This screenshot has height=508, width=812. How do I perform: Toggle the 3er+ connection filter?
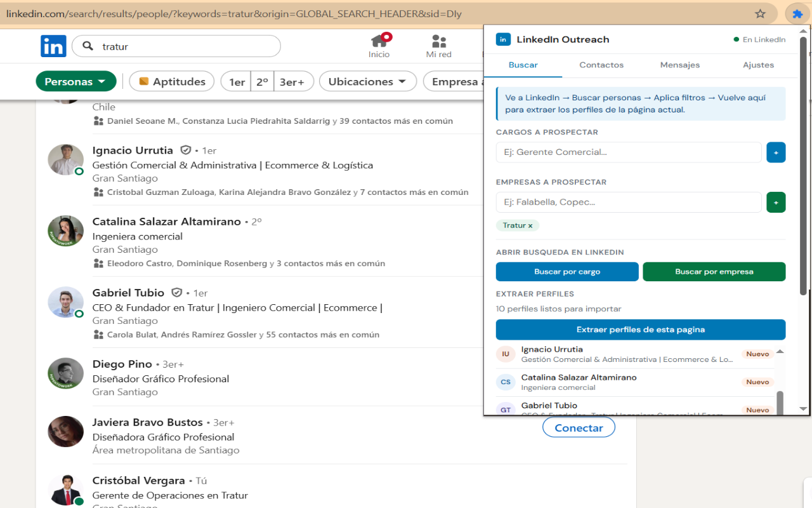coord(294,82)
